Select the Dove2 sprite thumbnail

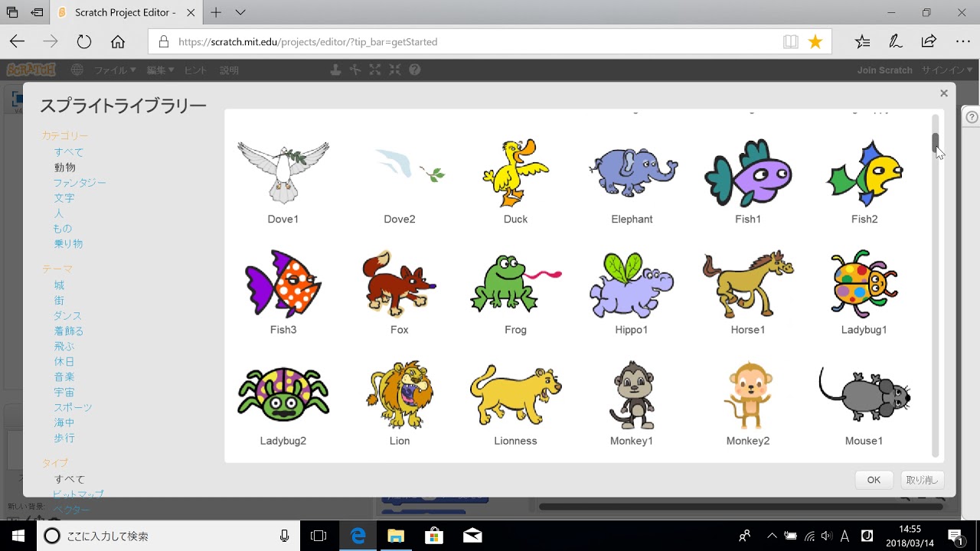[410, 166]
